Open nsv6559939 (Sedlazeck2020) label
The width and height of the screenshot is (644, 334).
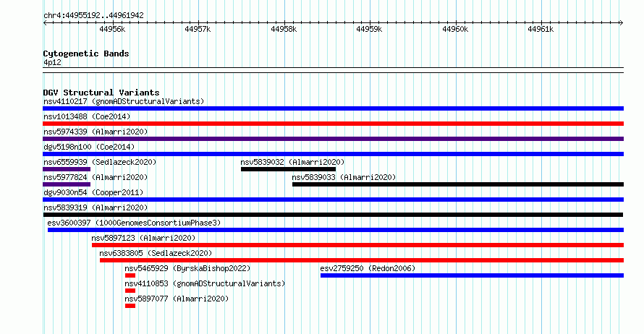tap(100, 162)
